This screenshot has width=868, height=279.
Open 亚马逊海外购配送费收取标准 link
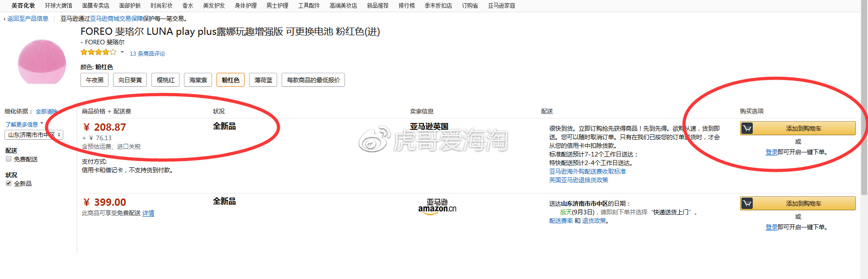[x=587, y=171]
